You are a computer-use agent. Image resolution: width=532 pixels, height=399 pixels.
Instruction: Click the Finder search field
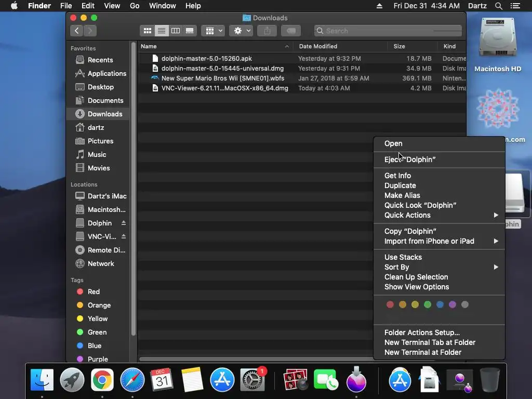(388, 31)
